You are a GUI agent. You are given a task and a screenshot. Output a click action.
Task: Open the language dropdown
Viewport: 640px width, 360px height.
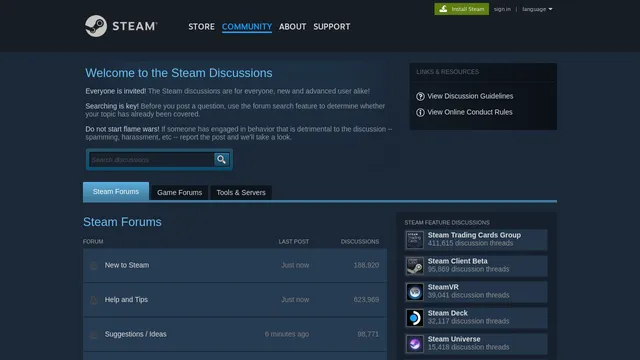pyautogui.click(x=537, y=9)
